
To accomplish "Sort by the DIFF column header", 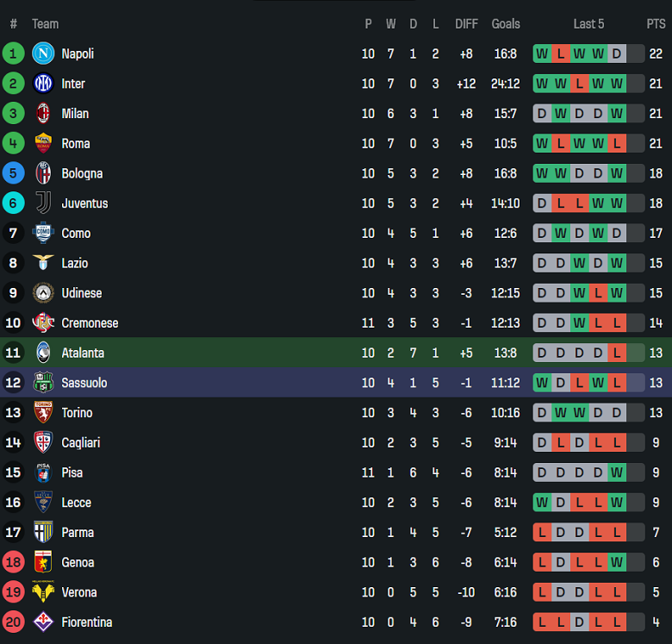I will point(466,24).
